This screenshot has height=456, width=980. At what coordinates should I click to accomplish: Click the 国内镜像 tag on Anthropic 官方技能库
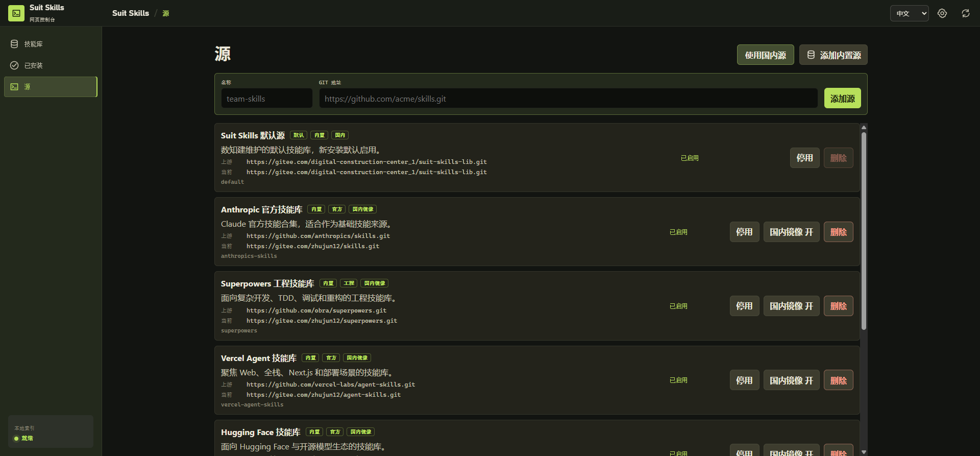tap(362, 209)
